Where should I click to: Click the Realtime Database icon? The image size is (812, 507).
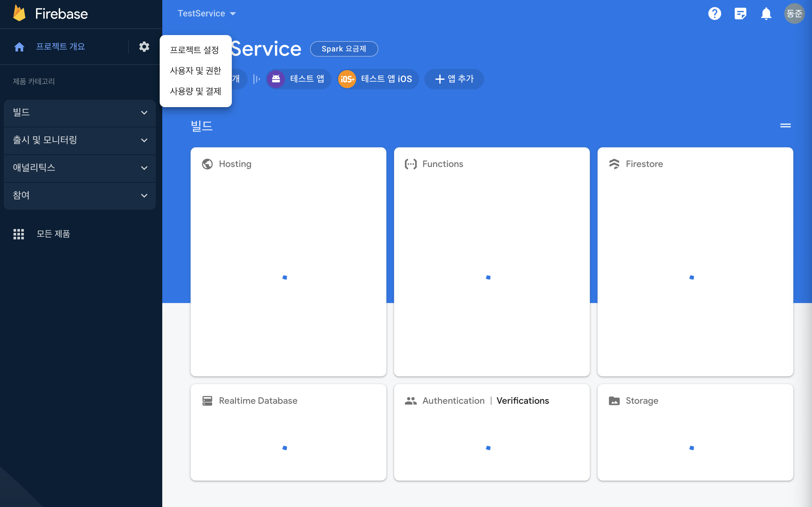(x=207, y=401)
